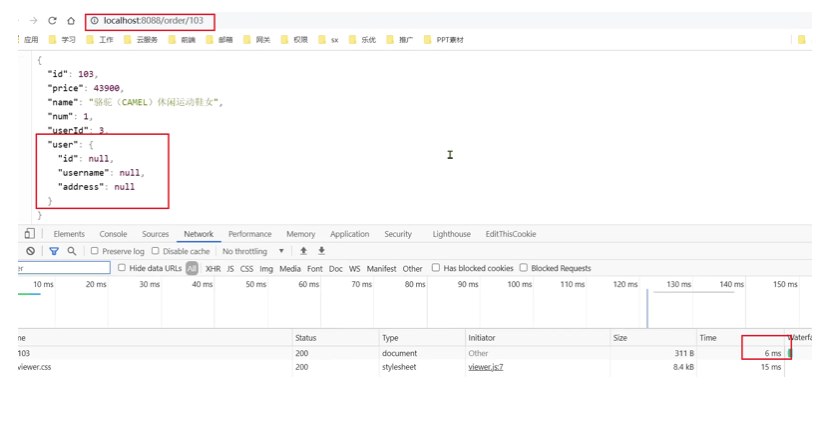Image resolution: width=825 pixels, height=424 pixels.
Task: Open the 权限 bookmark folder
Action: click(294, 39)
